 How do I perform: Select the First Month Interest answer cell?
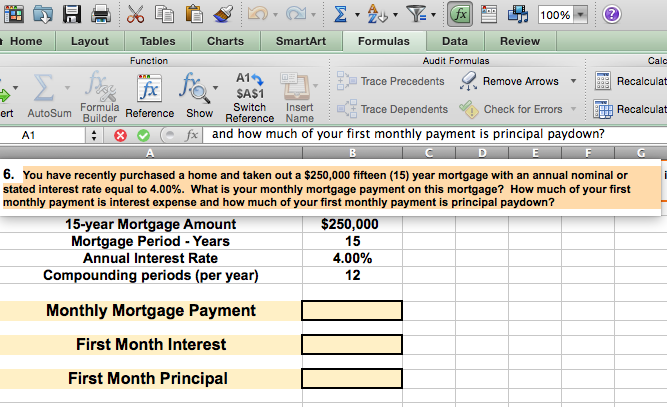(352, 344)
